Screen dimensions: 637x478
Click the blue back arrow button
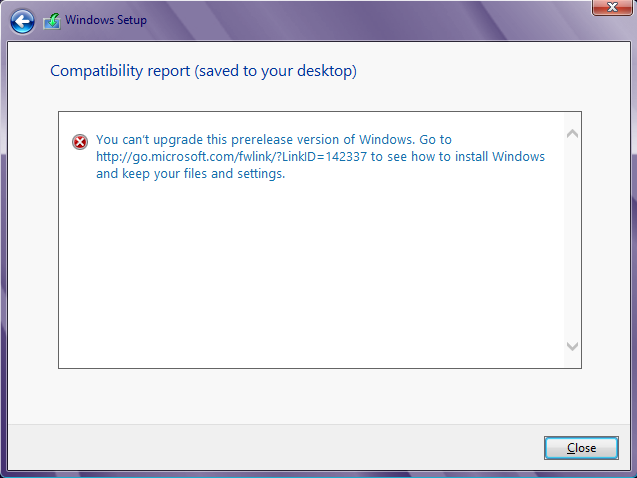pos(21,21)
